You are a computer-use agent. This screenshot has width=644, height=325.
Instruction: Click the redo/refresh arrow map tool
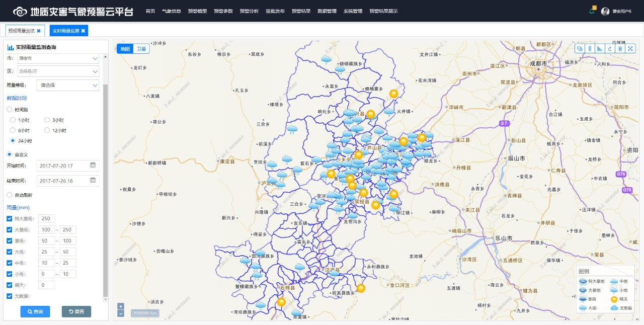pos(610,48)
